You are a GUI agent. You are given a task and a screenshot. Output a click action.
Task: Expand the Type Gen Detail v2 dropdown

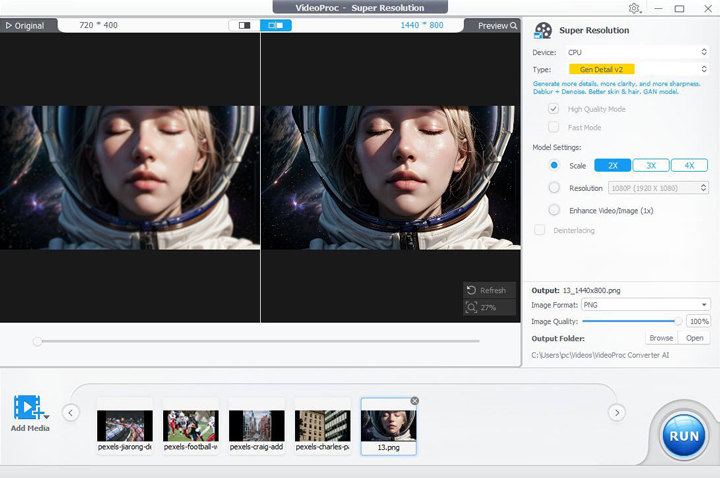[x=635, y=69]
